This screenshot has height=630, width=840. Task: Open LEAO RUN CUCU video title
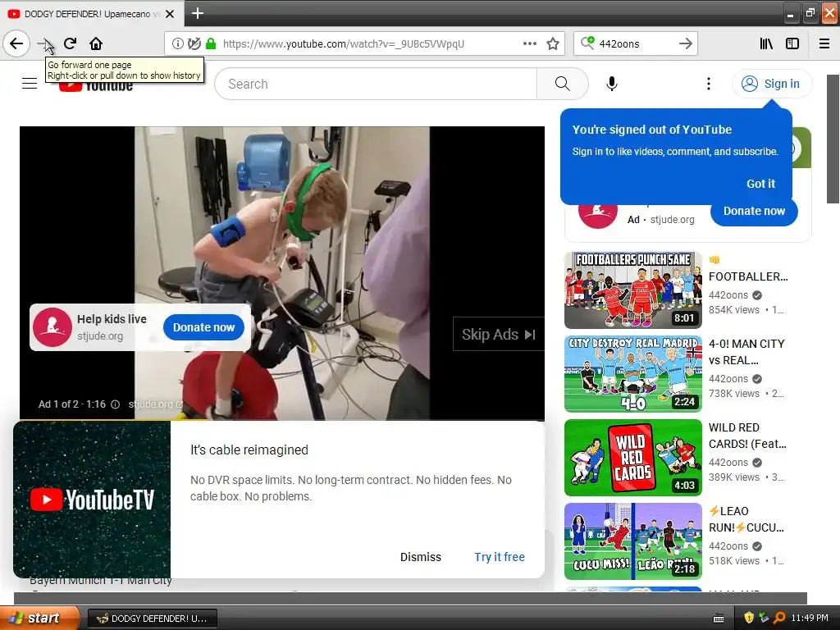tap(746, 519)
